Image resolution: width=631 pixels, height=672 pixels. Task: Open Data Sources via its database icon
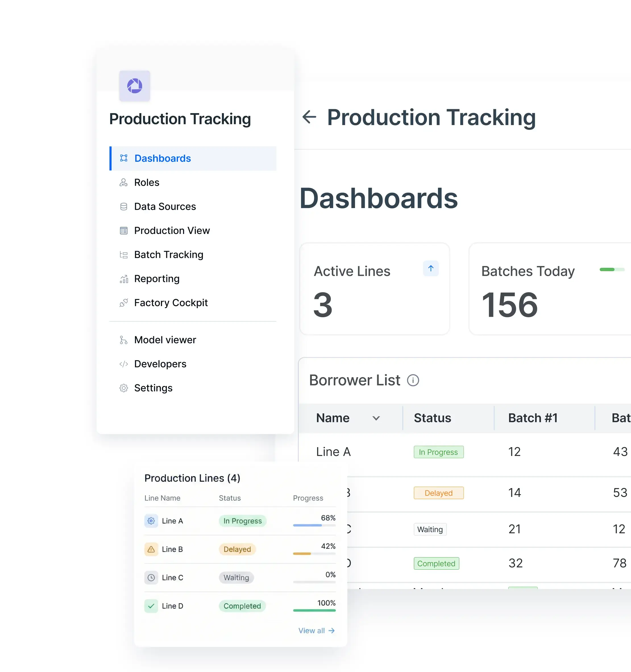tap(124, 206)
